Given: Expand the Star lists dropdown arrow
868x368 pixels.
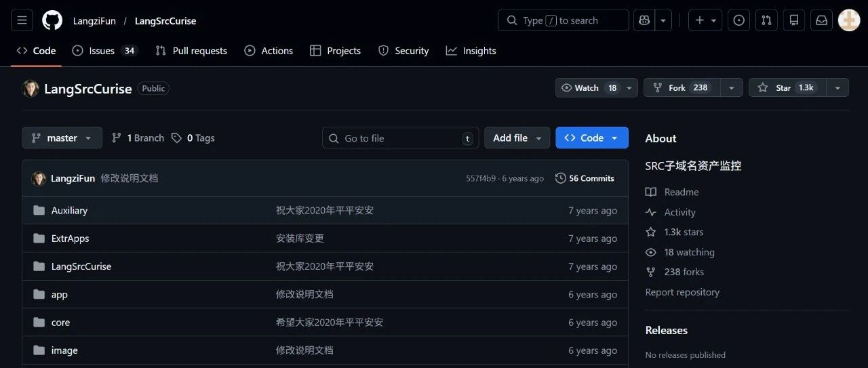Looking at the screenshot, I should tap(837, 88).
